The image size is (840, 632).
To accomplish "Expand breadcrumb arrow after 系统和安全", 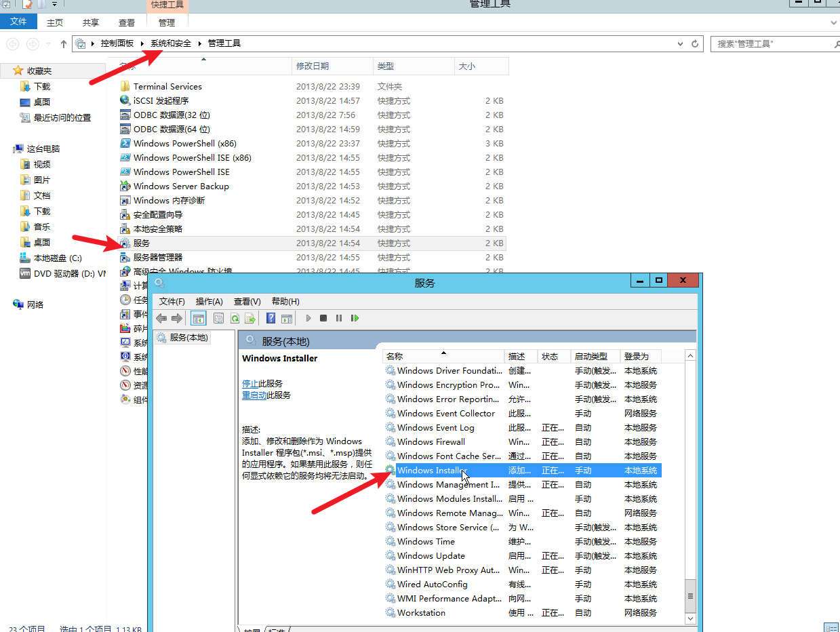I will pos(200,43).
